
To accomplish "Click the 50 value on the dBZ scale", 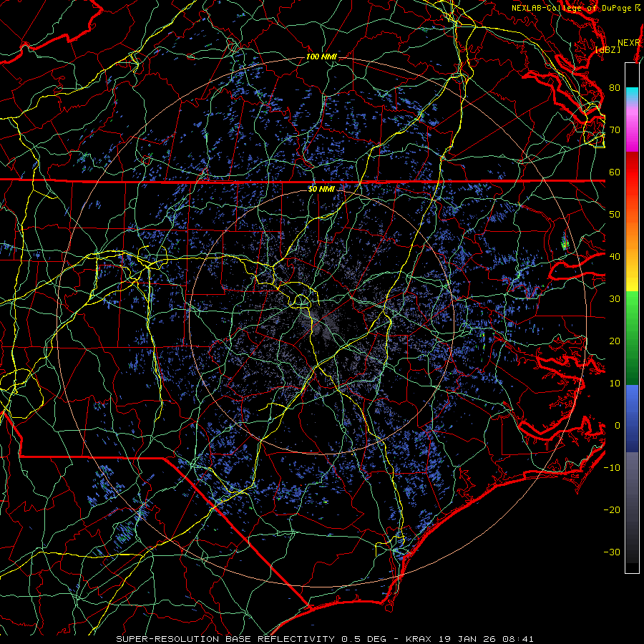I will 615,215.
